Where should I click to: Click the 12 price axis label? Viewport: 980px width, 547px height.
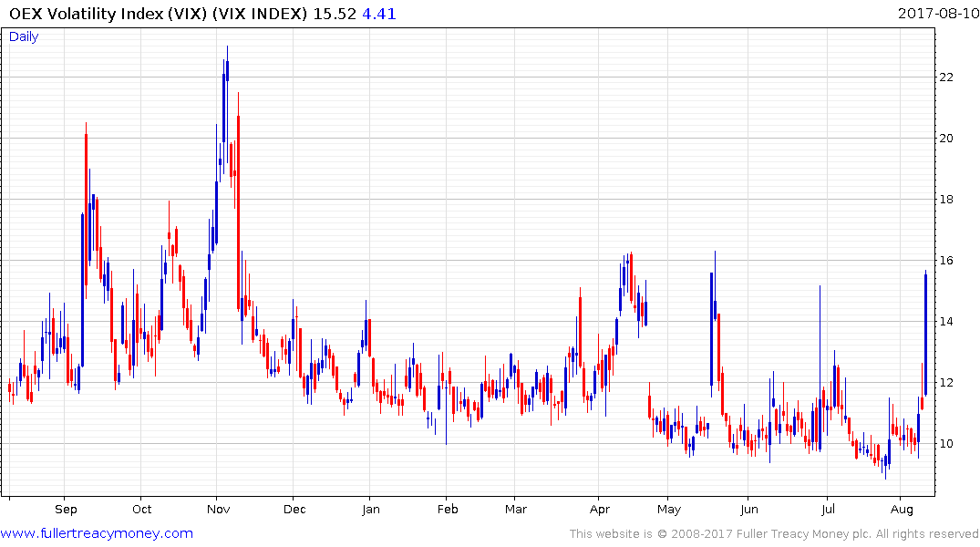coord(946,383)
